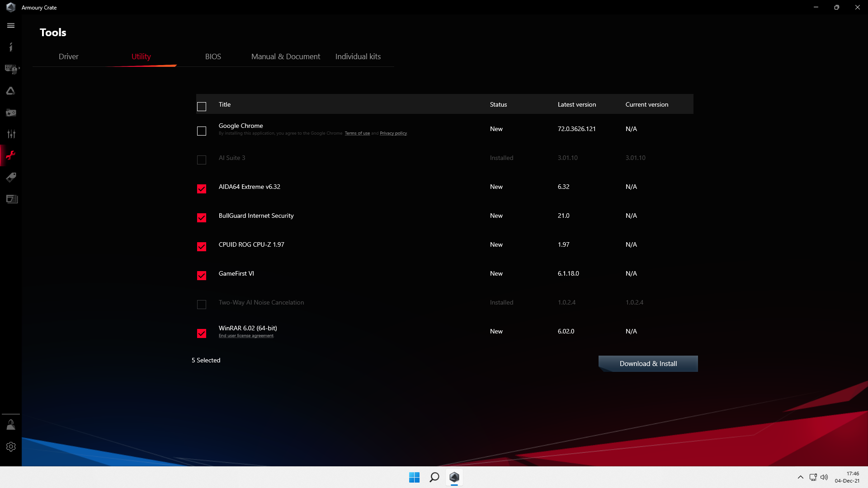
Task: Open Game Library gamepad icon
Action: point(11,113)
